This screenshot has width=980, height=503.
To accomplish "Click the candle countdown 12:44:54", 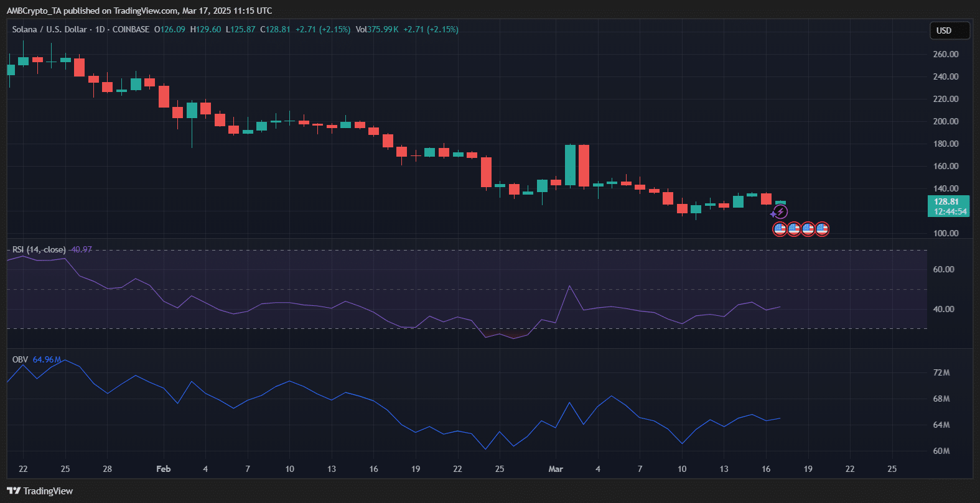I will click(x=950, y=211).
